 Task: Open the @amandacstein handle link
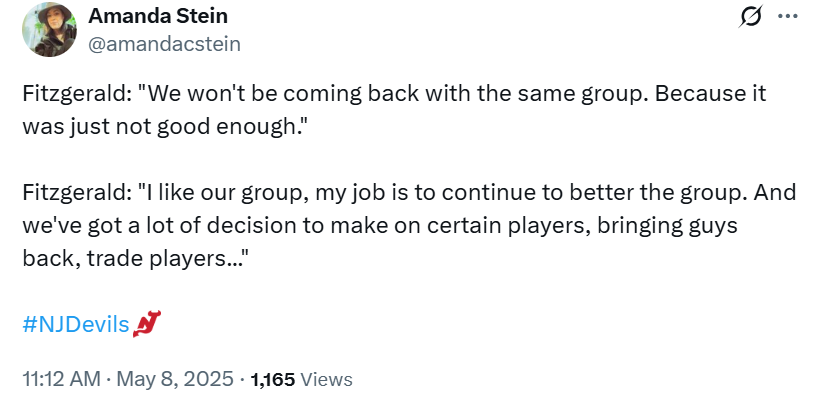164,44
